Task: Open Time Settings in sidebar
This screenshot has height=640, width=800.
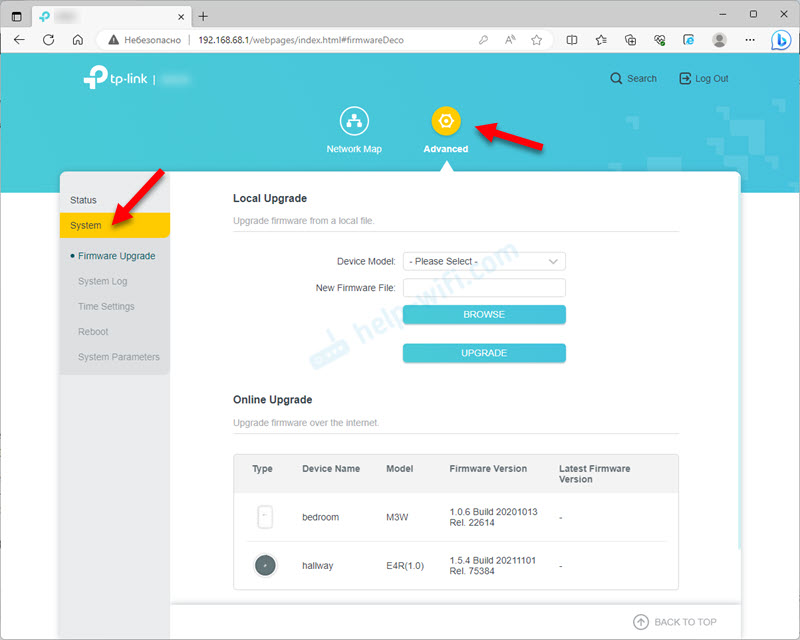Action: pyautogui.click(x=106, y=306)
